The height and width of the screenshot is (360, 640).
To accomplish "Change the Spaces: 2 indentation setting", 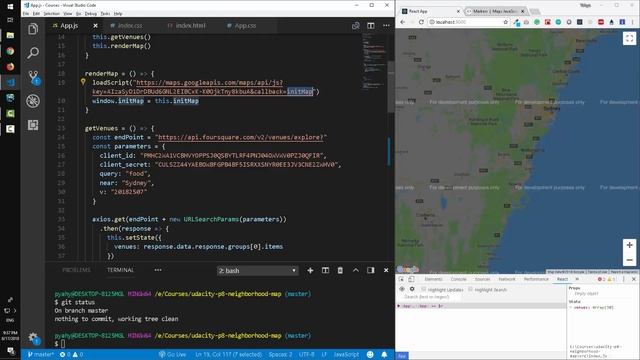I will pyautogui.click(x=280, y=354).
